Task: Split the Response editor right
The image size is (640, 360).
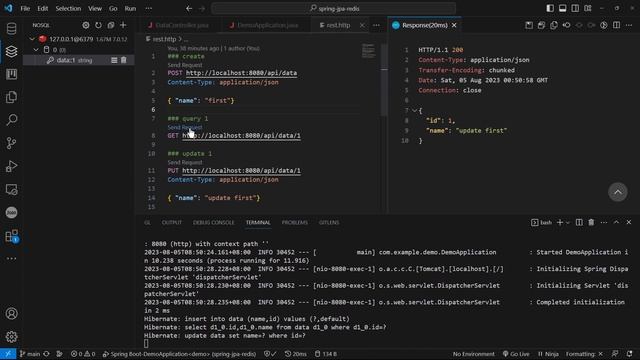Action: pos(616,25)
